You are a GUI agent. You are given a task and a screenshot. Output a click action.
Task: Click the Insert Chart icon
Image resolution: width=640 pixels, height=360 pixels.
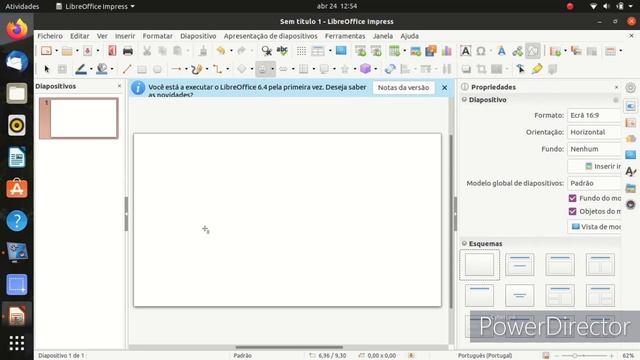click(447, 51)
